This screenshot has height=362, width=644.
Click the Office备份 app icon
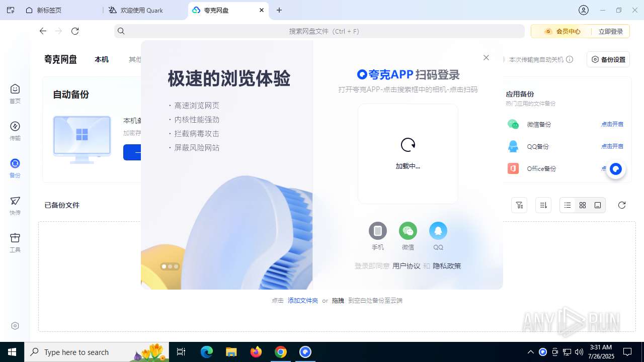513,168
